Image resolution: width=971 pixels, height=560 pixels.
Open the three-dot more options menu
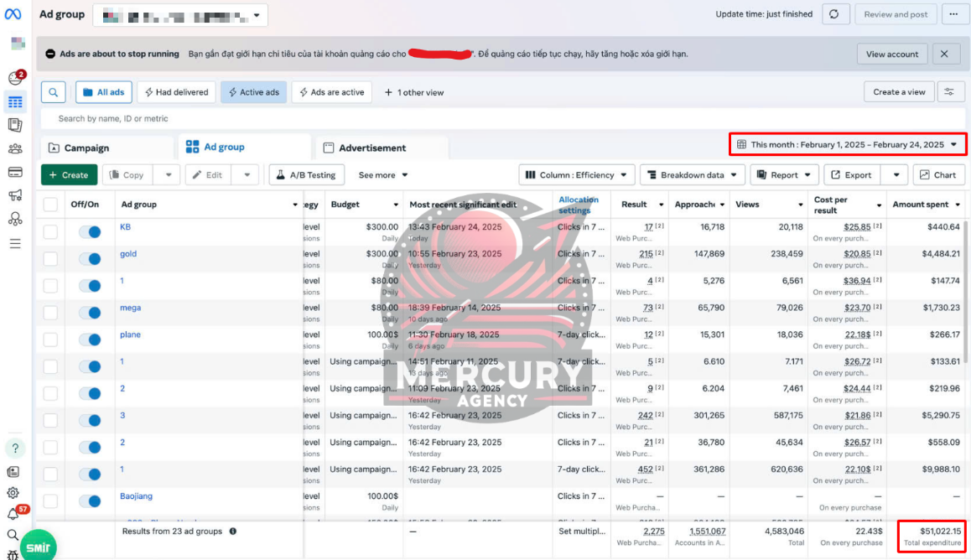pos(954,14)
